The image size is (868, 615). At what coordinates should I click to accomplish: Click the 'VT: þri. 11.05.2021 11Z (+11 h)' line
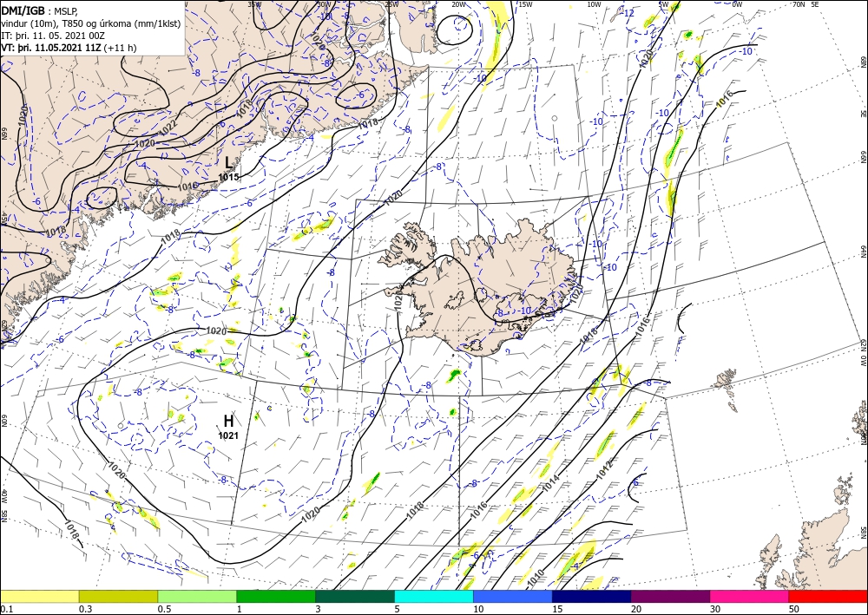click(69, 48)
